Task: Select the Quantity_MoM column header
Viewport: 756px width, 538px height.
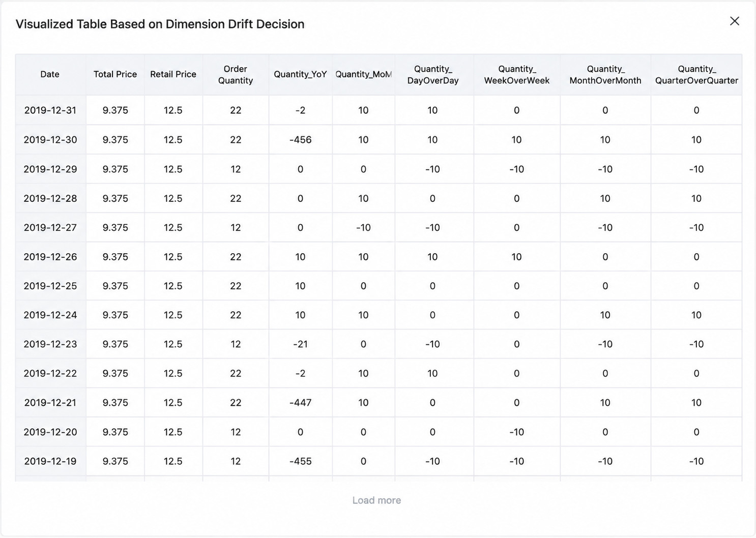Action: [x=363, y=74]
